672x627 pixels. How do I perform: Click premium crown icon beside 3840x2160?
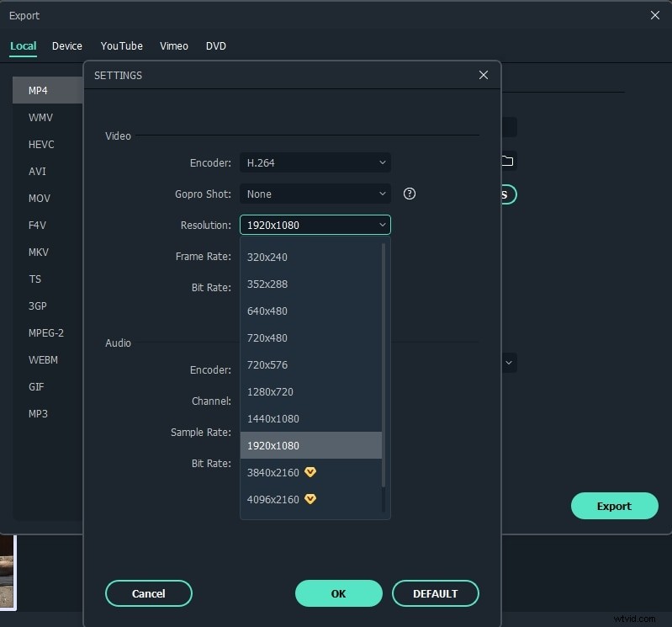click(310, 473)
